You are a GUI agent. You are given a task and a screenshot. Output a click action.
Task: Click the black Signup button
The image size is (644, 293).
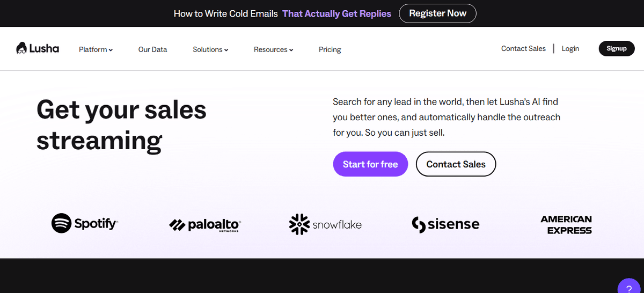(617, 48)
